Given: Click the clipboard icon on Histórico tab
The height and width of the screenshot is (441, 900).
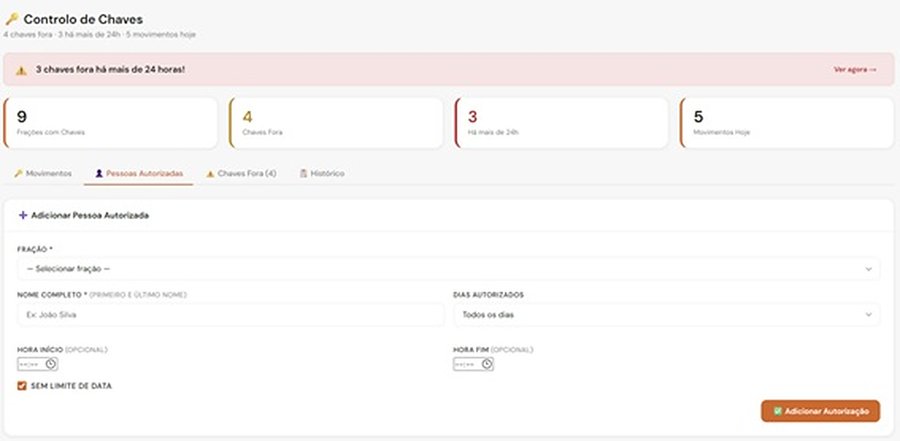Looking at the screenshot, I should pos(303,173).
